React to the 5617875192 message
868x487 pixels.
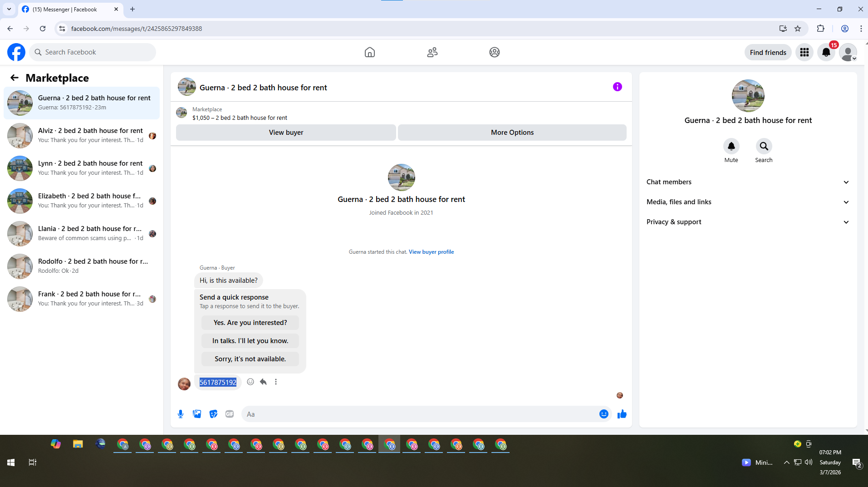(x=250, y=382)
